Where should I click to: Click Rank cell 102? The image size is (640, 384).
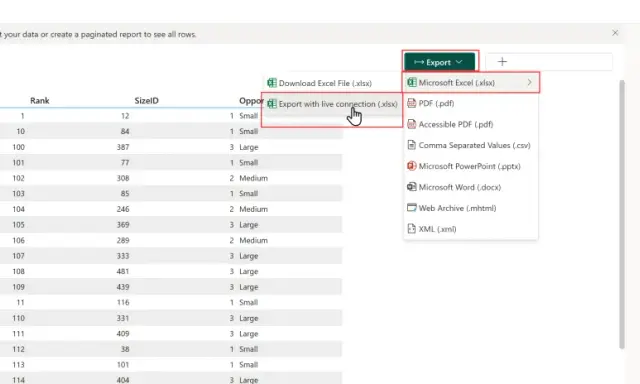[18, 178]
